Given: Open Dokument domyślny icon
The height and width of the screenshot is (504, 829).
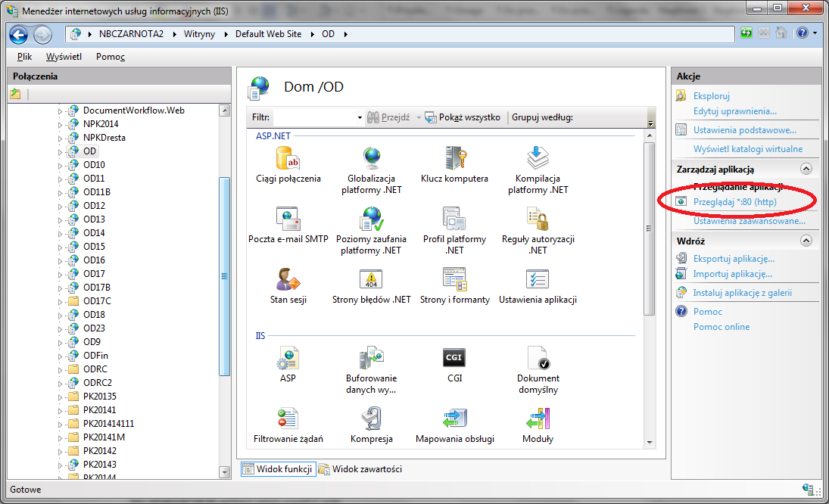Looking at the screenshot, I should (x=538, y=358).
